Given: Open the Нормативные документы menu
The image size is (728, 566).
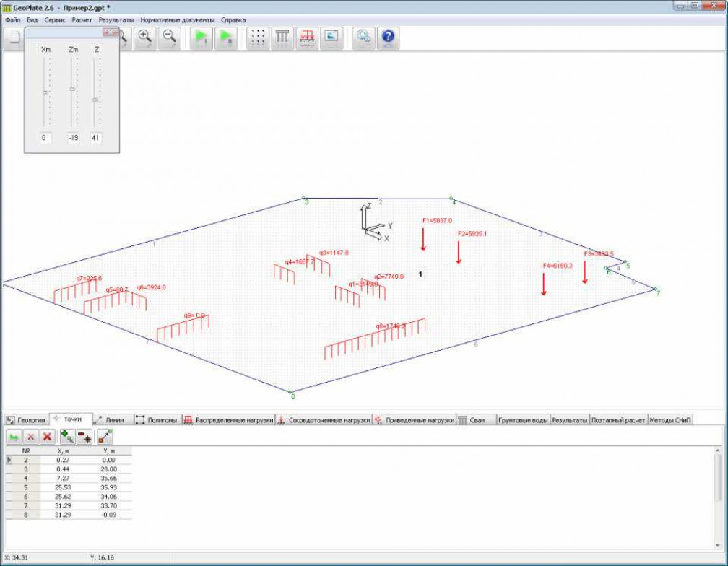Looking at the screenshot, I should (178, 19).
